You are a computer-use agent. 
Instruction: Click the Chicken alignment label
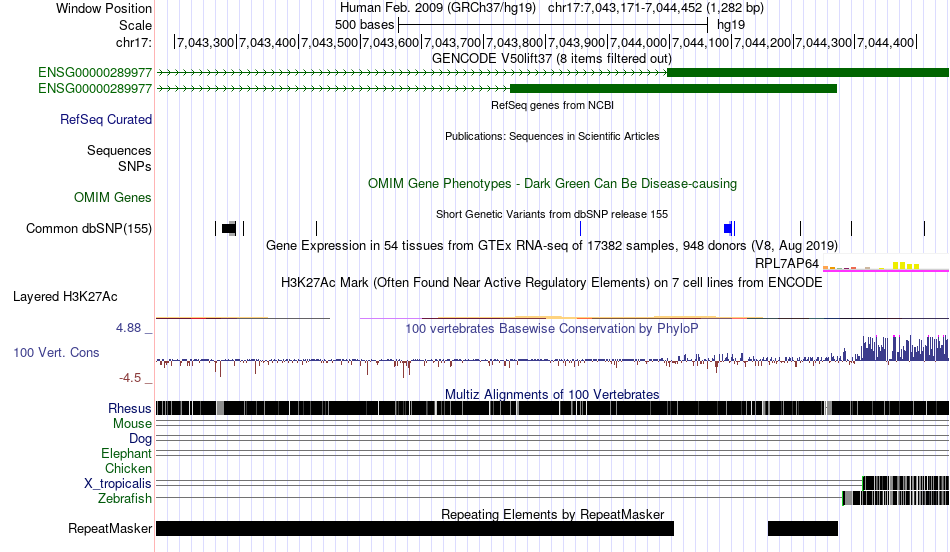coord(128,468)
